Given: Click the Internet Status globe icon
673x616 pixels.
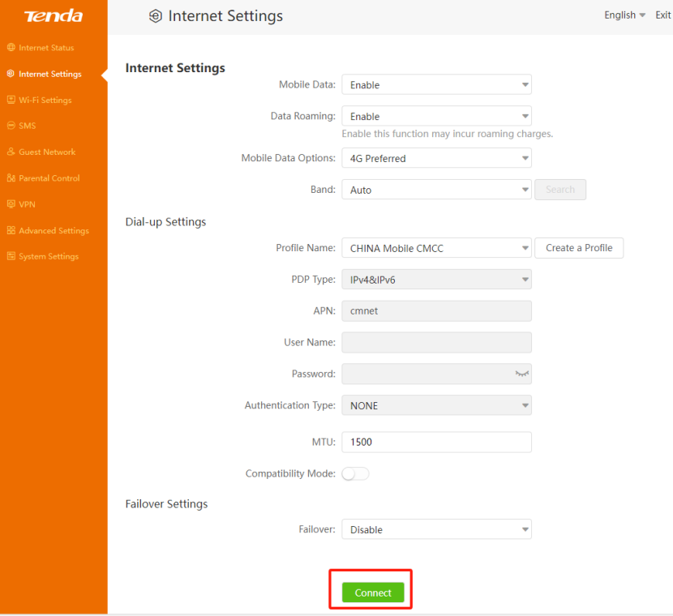Looking at the screenshot, I should [11, 48].
